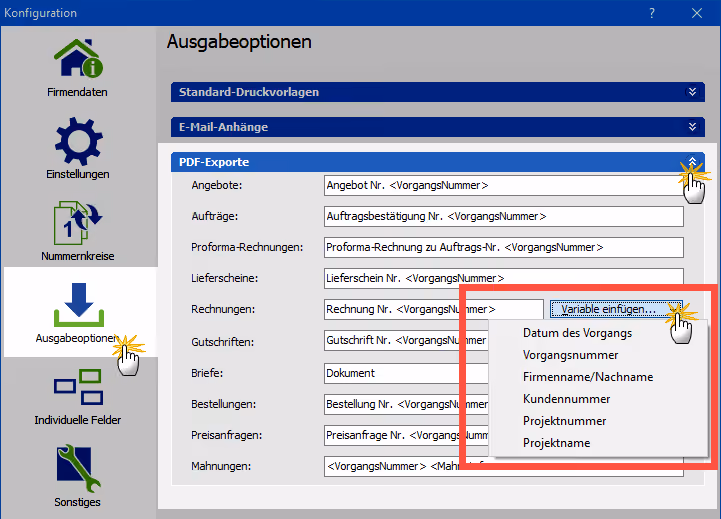Screen dimensions: 721x519
Task: Click the Einstellungen label in sidebar
Action: pyautogui.click(x=78, y=174)
